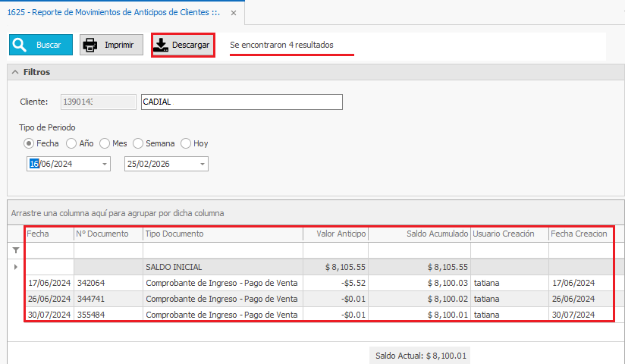Click the row indicator arrow on SALDO INICIAL
Viewport: 625px width, 364px height.
click(x=16, y=267)
